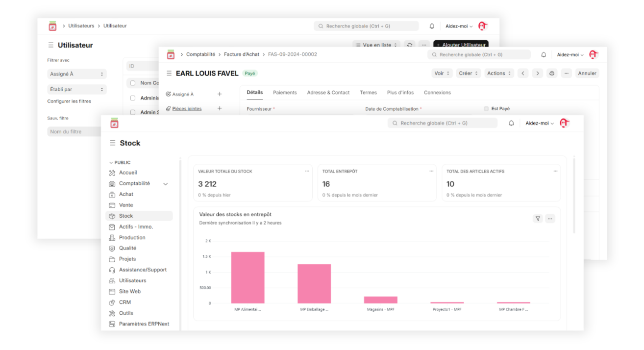
Task: Add attachment with plus beside Pièces jointes
Action: pyautogui.click(x=220, y=108)
